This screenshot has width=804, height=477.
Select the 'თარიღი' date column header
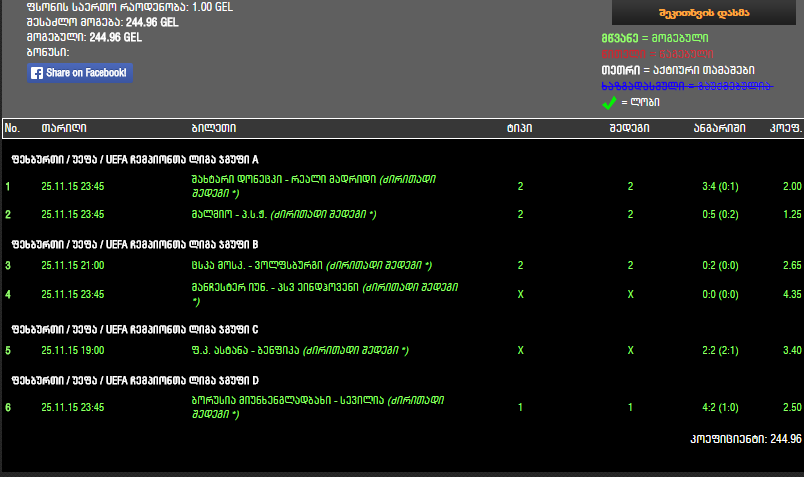(x=64, y=128)
